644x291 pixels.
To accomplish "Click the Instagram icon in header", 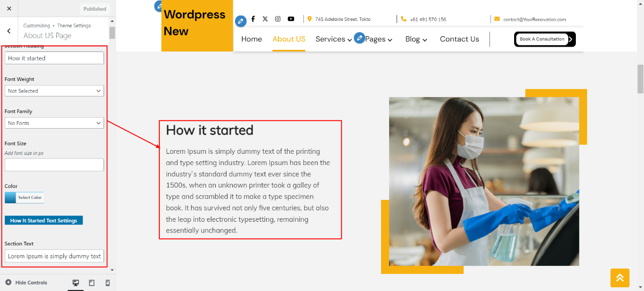I will [278, 19].
